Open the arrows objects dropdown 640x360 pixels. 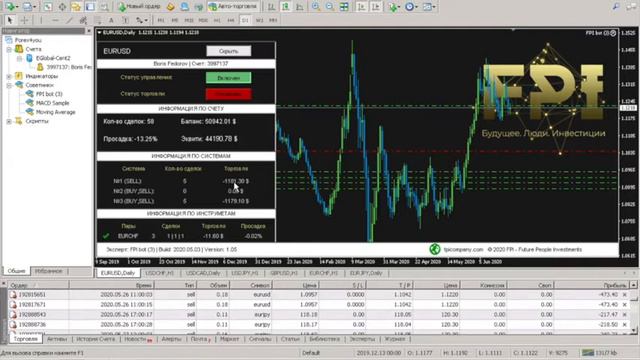click(x=142, y=20)
